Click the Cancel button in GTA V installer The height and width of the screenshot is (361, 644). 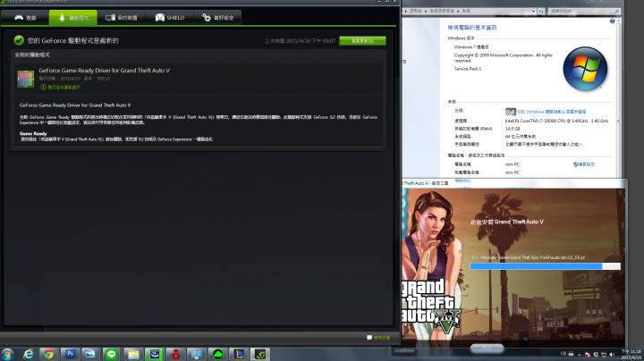point(487,348)
